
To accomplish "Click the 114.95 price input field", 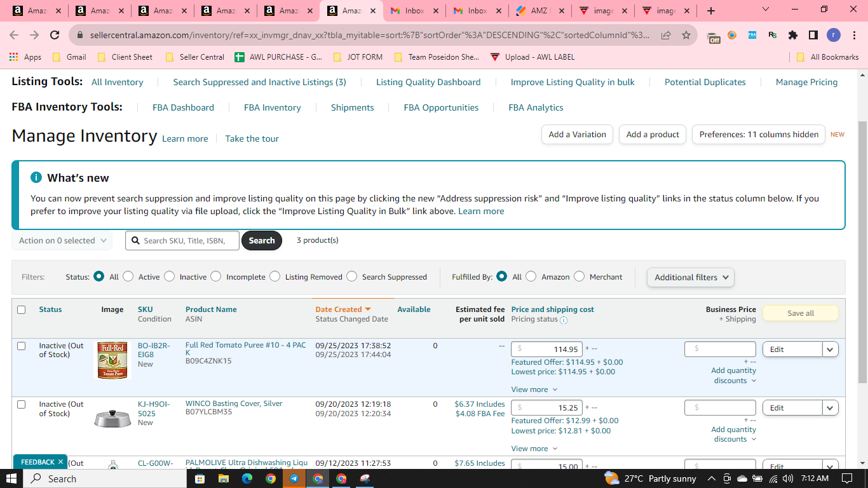I will (547, 349).
